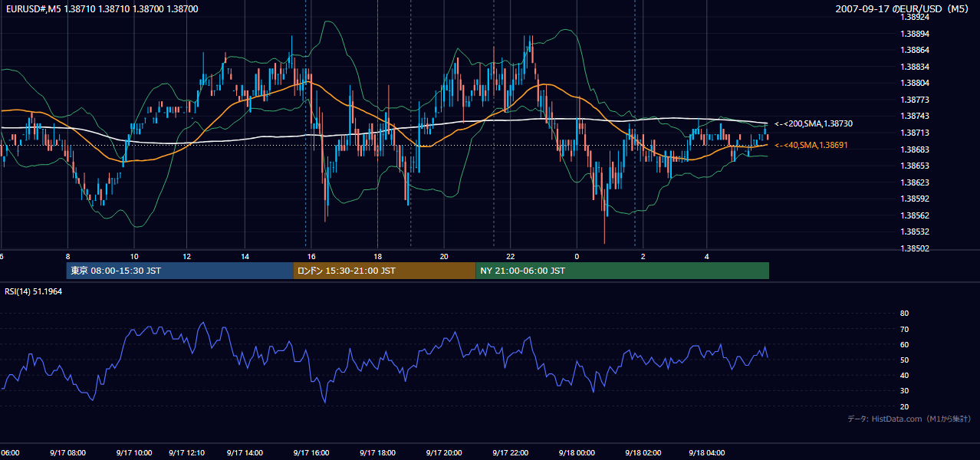Click price level 1.38773 on the axis
The height and width of the screenshot is (460, 980).
click(x=916, y=100)
